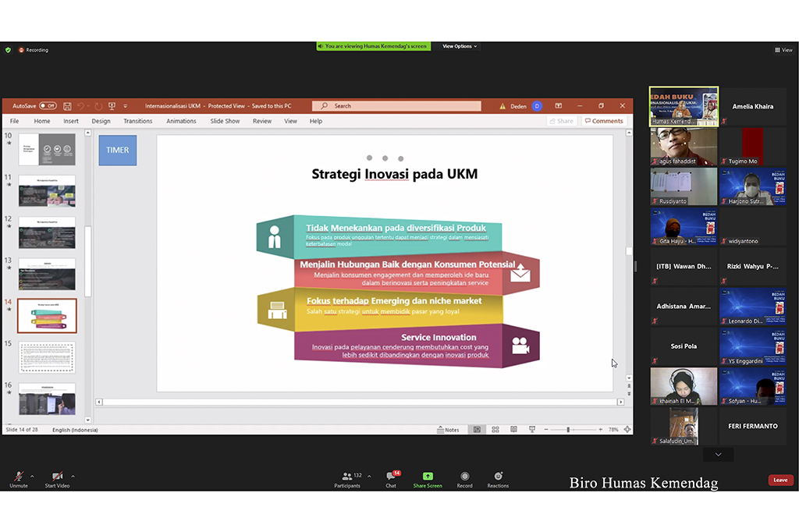Open the Insert tab
The image size is (799, 532).
71,121
